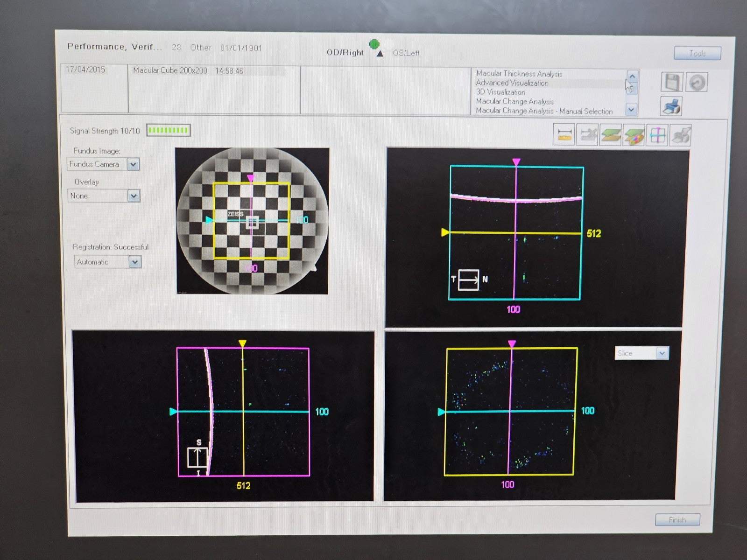Select Macular Thickness Analysis from the list
Image resolution: width=747 pixels, height=560 pixels.
coord(519,74)
